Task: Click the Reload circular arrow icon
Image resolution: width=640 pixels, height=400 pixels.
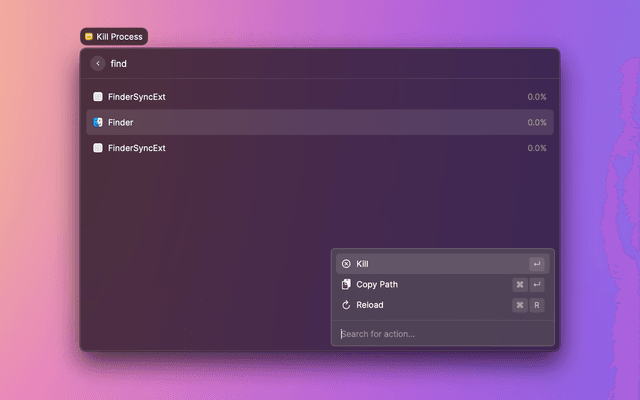Action: (346, 305)
